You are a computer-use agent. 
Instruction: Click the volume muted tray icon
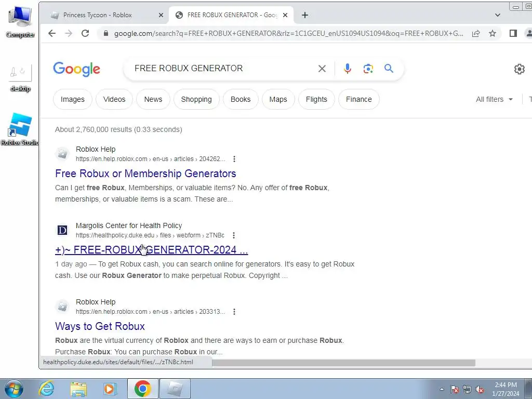(480, 390)
